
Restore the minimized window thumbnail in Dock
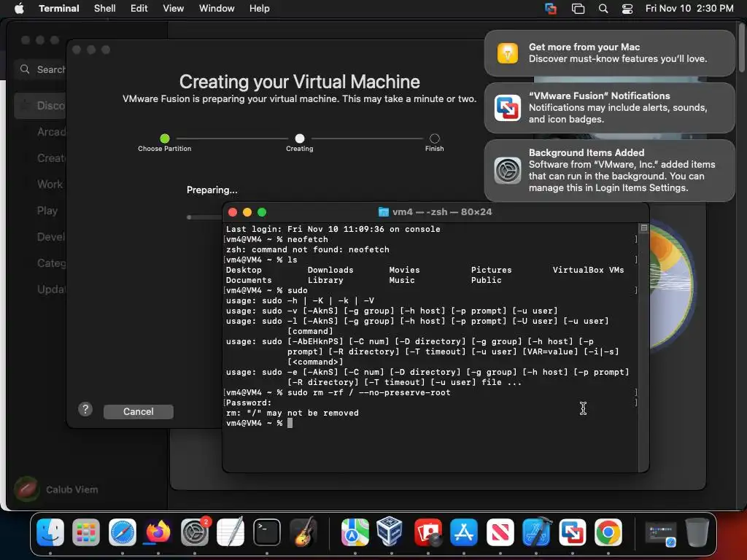660,533
